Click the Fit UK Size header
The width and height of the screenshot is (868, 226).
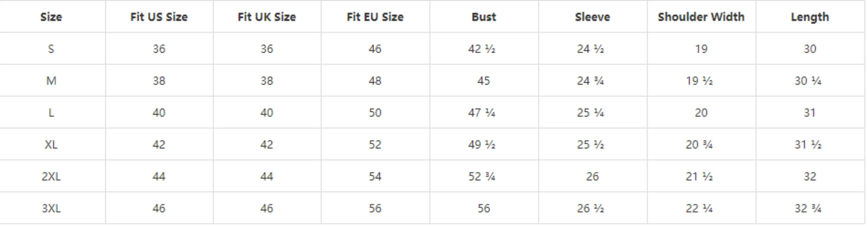[267, 17]
